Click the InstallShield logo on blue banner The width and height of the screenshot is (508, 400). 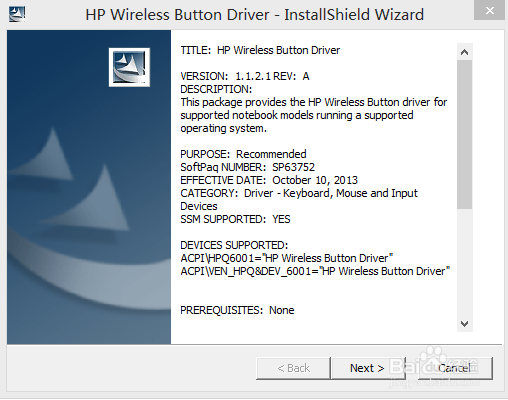pos(129,67)
